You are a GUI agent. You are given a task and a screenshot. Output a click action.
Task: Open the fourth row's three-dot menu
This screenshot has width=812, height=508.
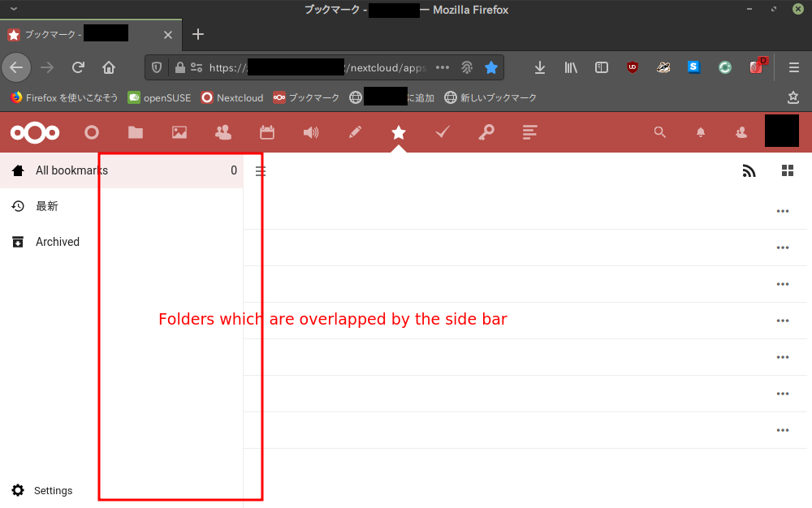click(x=783, y=321)
